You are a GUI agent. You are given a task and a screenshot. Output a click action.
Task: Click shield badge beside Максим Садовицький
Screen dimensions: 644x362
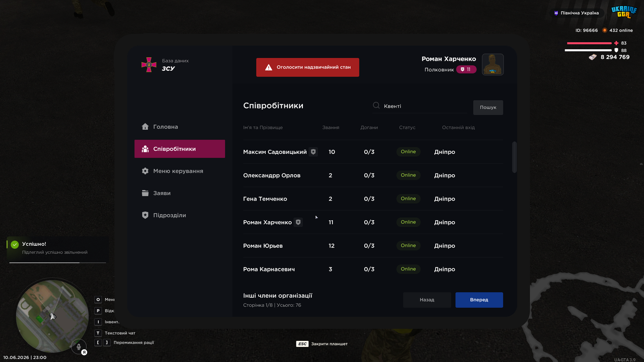click(x=313, y=152)
